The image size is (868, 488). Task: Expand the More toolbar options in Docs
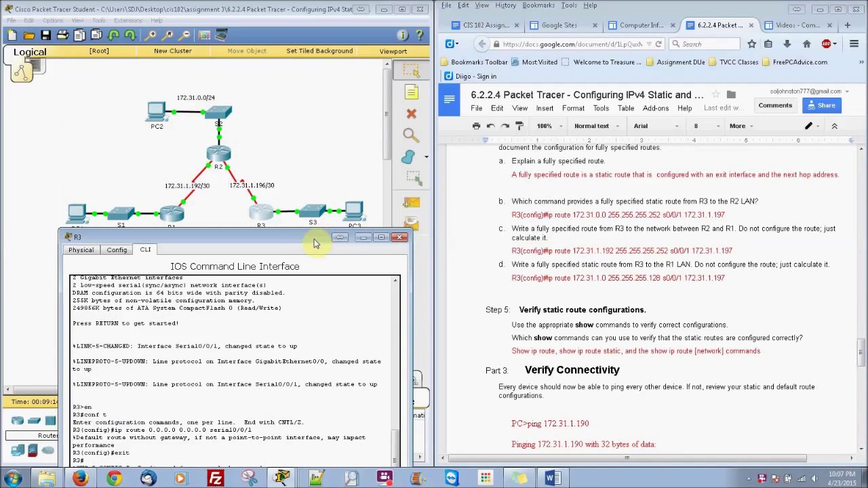(x=741, y=126)
